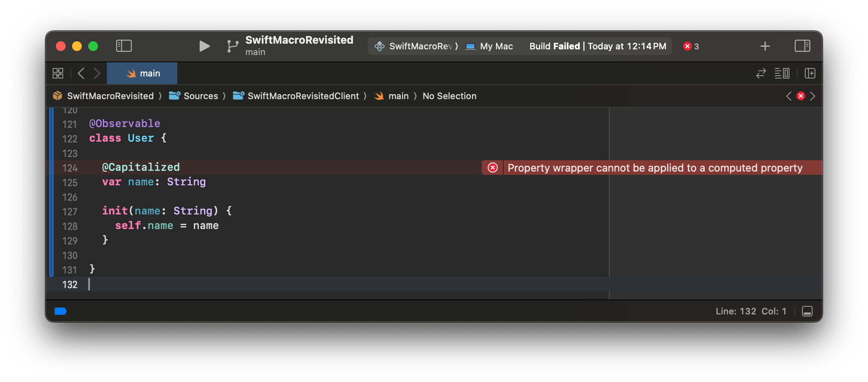
Task: Toggle code review arrows icon
Action: 761,73
